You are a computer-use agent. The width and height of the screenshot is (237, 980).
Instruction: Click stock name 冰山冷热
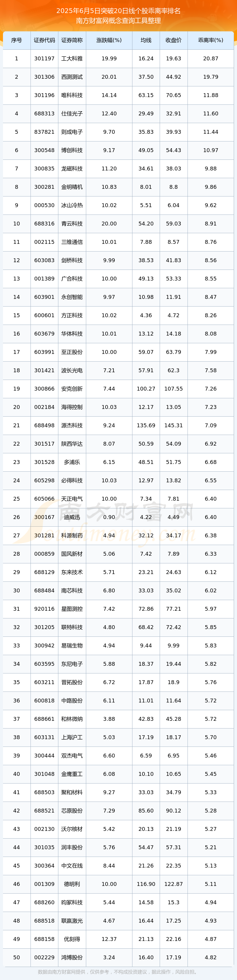click(72, 205)
